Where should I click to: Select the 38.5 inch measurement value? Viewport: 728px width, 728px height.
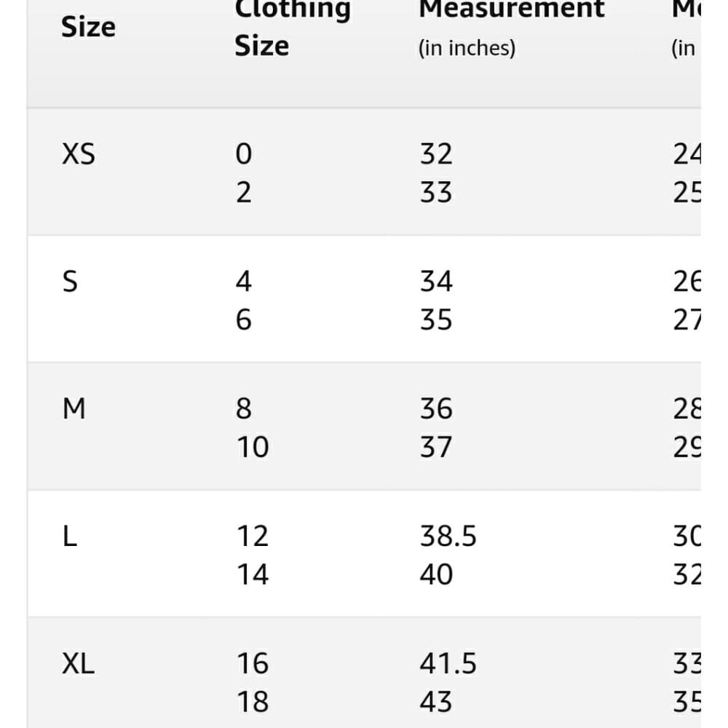click(448, 536)
